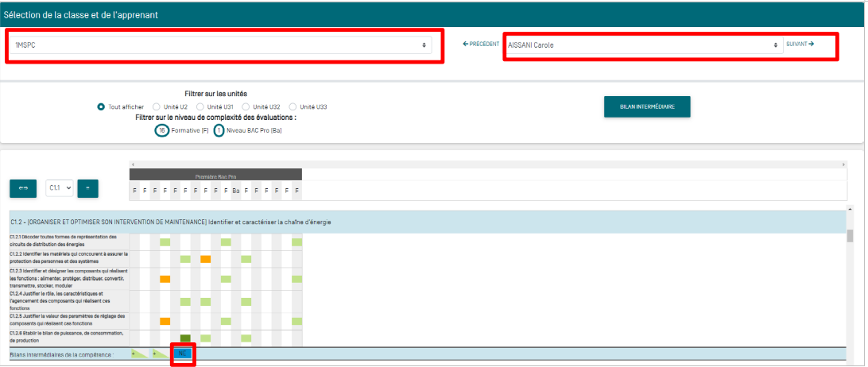Click the 1 Niveau BAC Pro circle
The image size is (868, 367).
219,130
